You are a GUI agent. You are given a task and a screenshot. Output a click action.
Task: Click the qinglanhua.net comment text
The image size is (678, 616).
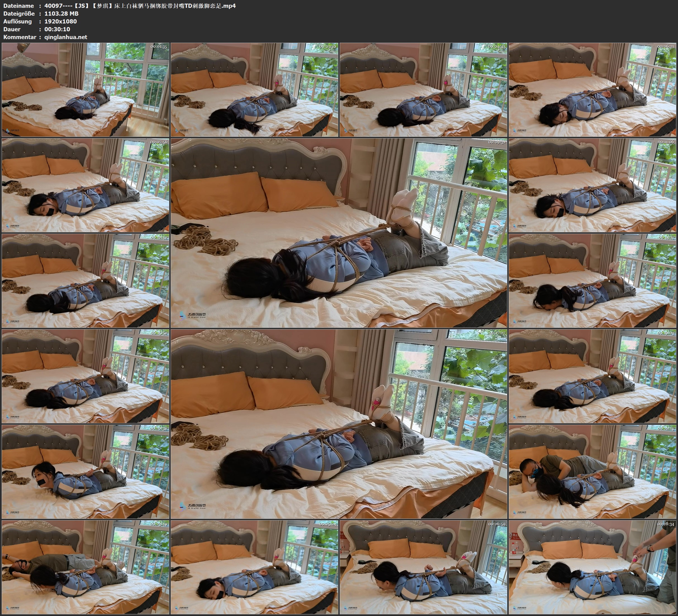pos(66,37)
